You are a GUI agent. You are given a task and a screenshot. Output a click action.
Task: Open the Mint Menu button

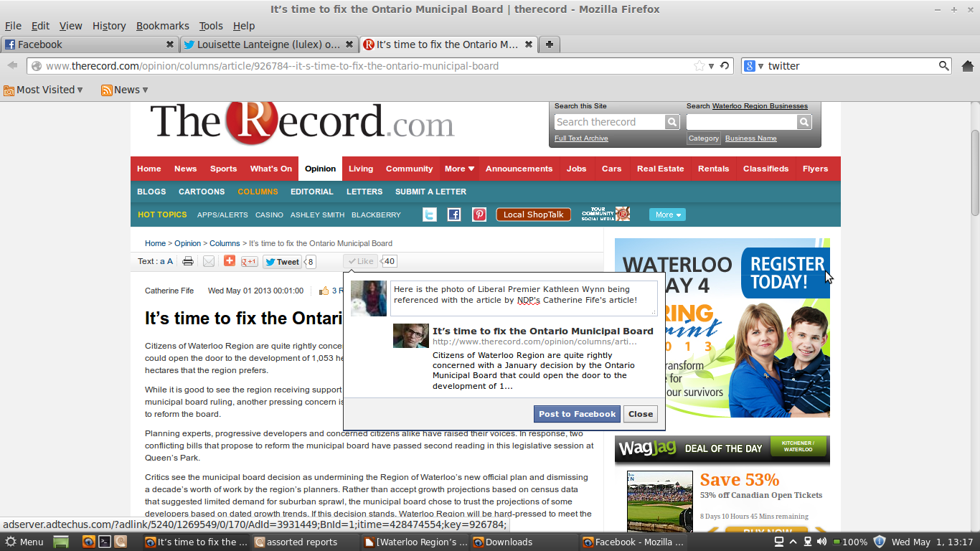coord(24,542)
